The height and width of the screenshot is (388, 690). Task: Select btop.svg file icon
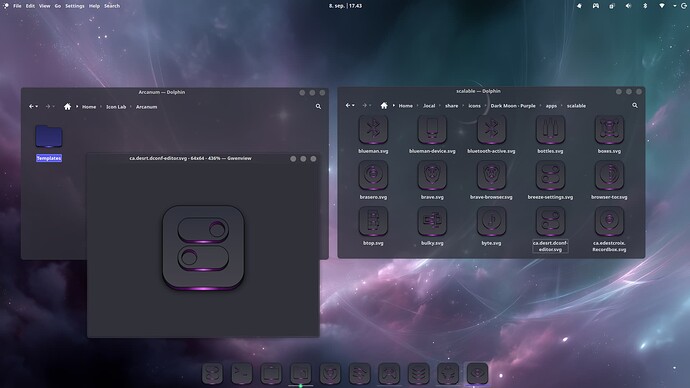373,221
